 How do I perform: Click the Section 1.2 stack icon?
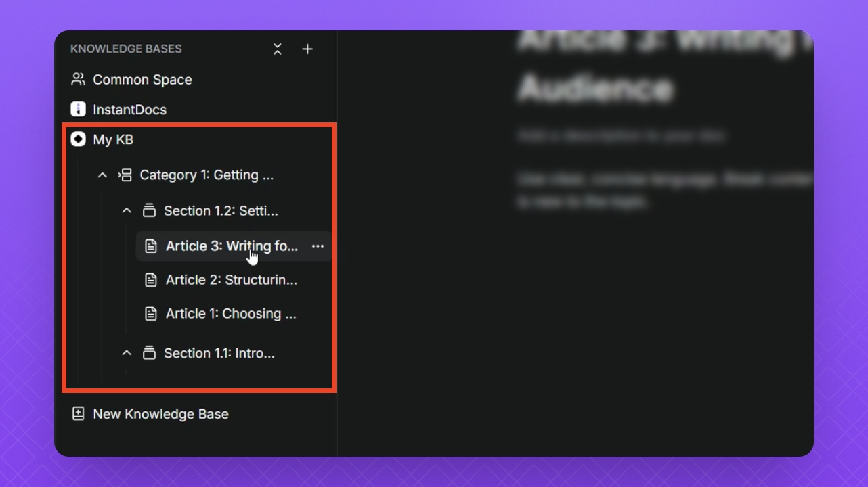(150, 211)
